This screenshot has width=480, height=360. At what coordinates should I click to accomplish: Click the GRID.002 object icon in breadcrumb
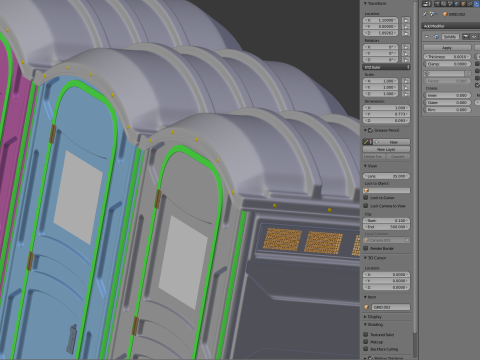click(x=445, y=14)
